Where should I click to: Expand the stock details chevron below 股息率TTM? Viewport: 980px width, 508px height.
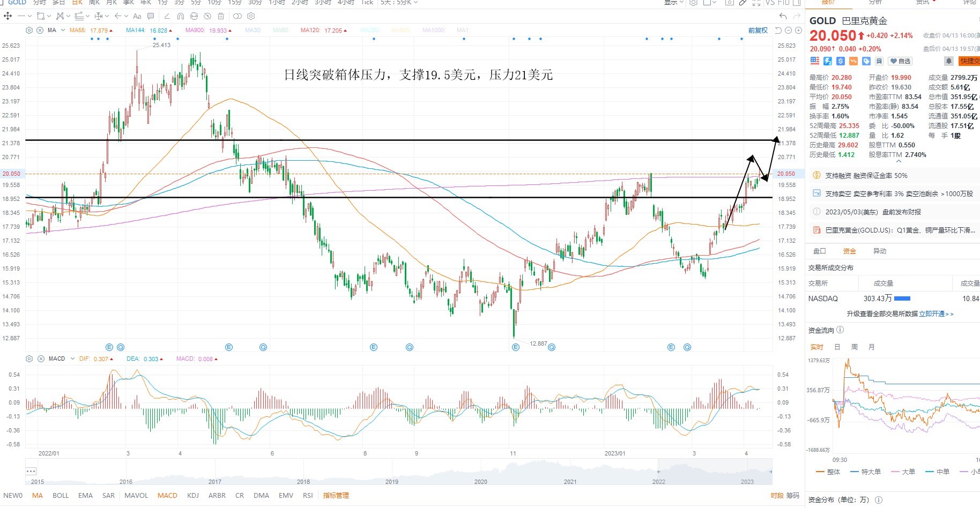(899, 161)
